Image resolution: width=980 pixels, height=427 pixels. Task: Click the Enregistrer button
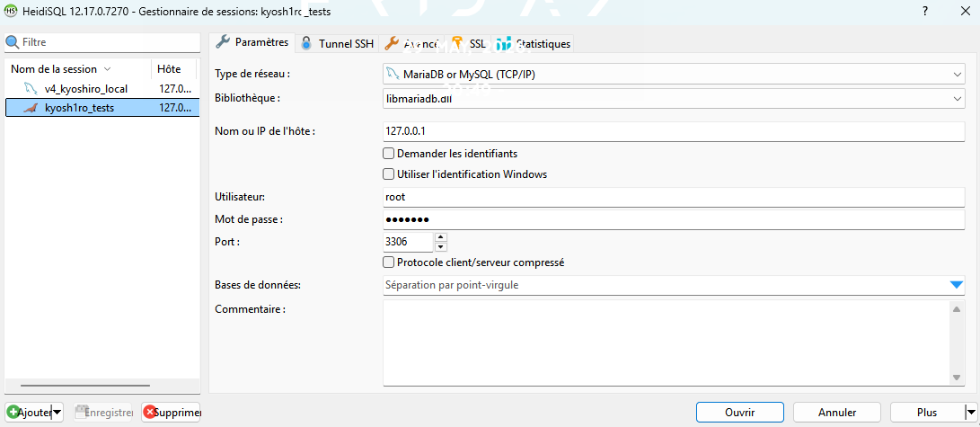click(x=102, y=413)
